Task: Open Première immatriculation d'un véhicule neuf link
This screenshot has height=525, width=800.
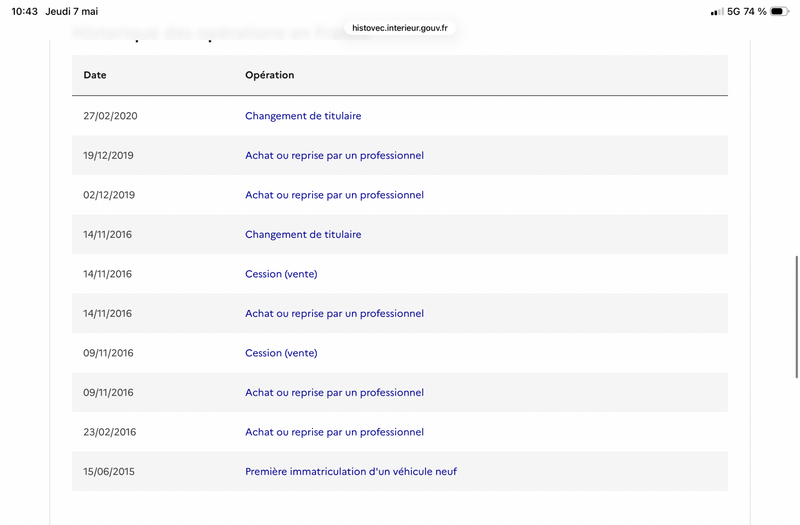Action: point(351,471)
